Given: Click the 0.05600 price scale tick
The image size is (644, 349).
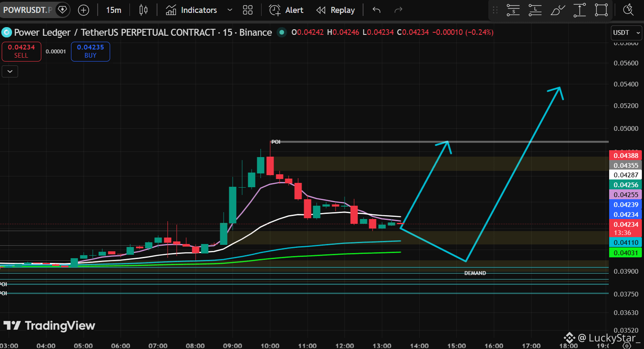Looking at the screenshot, I should pos(626,63).
